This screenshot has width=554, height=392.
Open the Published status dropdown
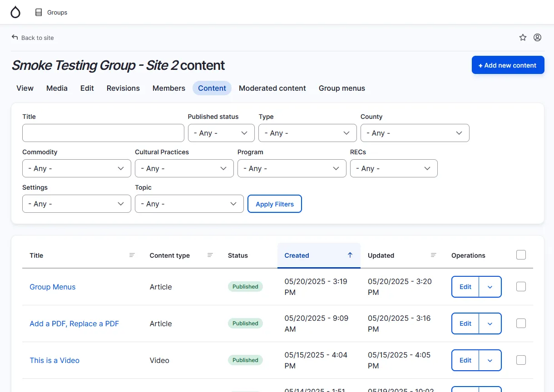pos(222,133)
